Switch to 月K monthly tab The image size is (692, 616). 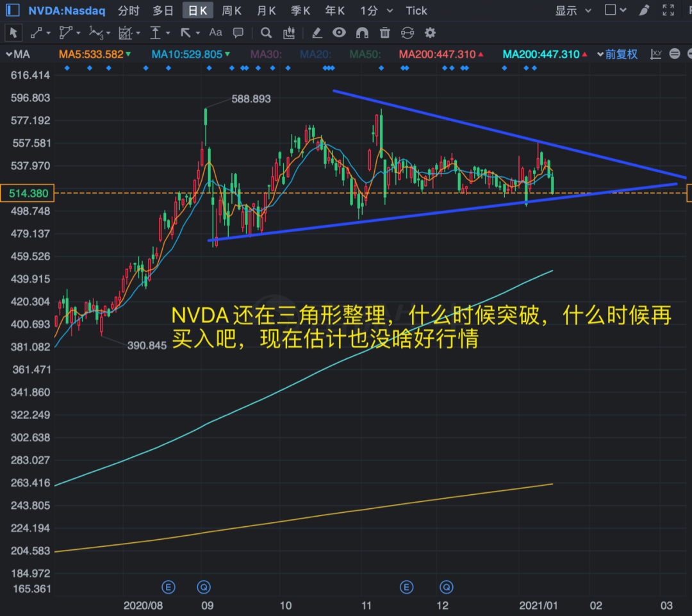point(267,11)
